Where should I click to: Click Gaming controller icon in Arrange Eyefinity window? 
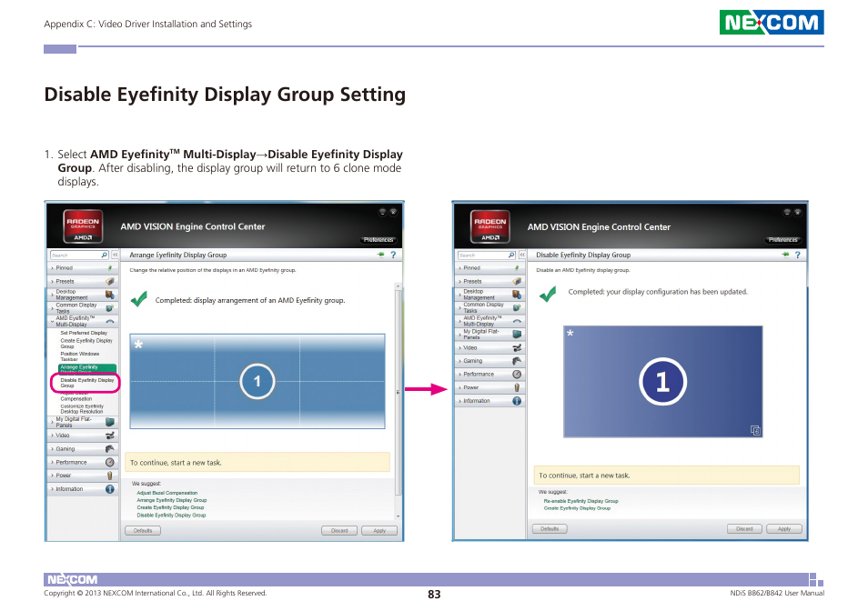tap(109, 449)
